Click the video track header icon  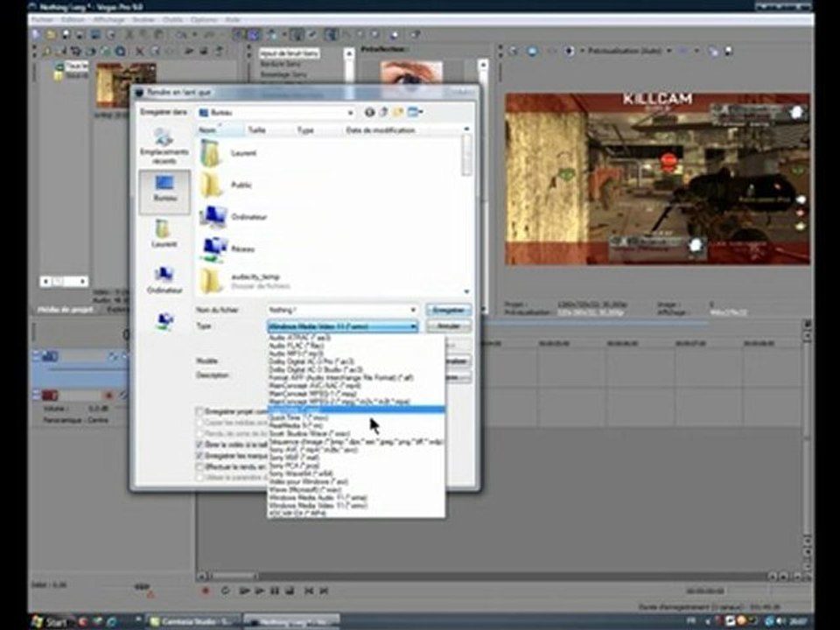coord(51,356)
